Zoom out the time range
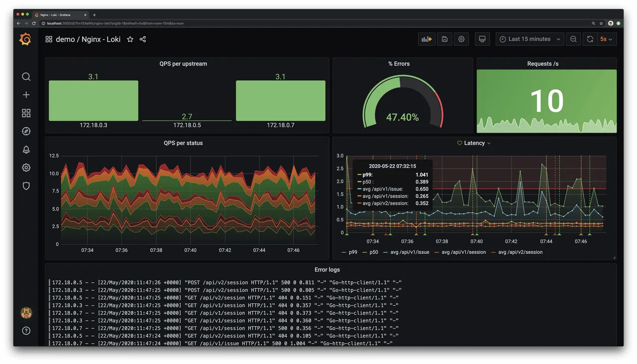The image size is (637, 364). point(573,39)
